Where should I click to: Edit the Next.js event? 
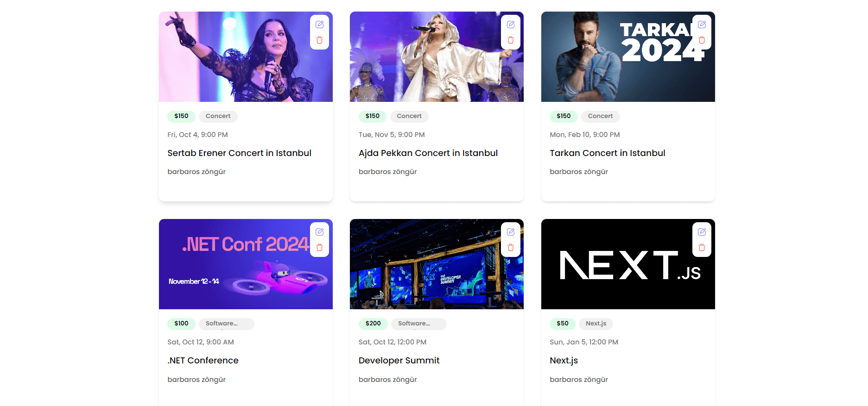click(702, 232)
